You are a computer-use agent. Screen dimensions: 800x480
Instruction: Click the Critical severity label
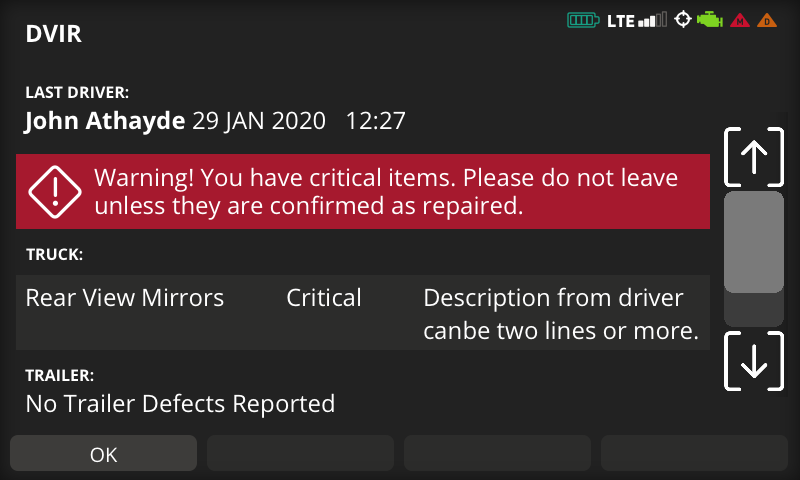(x=324, y=298)
